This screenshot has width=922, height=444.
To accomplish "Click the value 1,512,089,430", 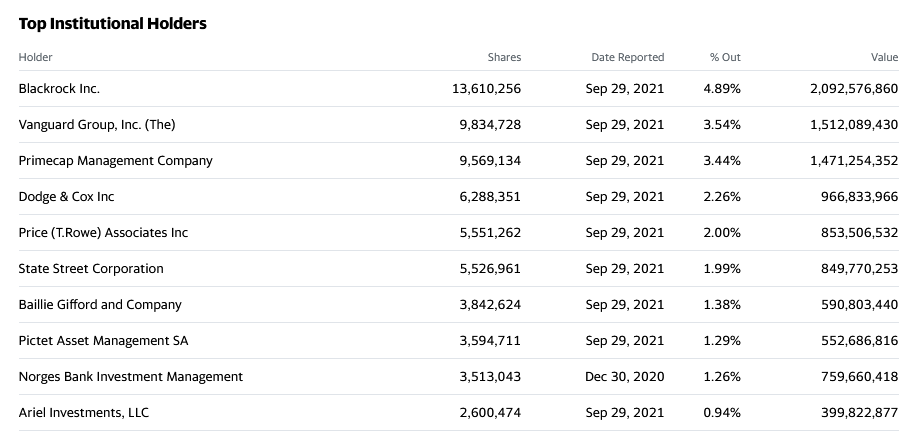I will coord(854,125).
